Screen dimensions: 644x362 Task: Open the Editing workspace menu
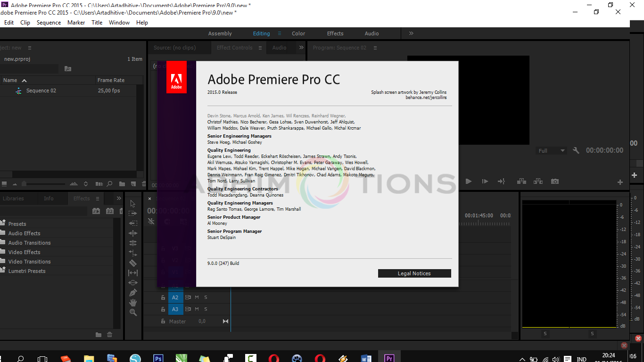[x=279, y=33]
